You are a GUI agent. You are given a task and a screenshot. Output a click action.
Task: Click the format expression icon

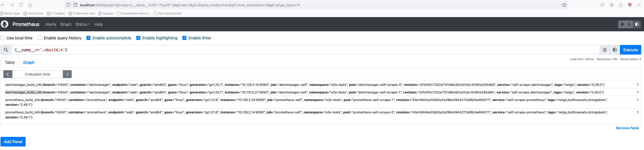[605, 50]
